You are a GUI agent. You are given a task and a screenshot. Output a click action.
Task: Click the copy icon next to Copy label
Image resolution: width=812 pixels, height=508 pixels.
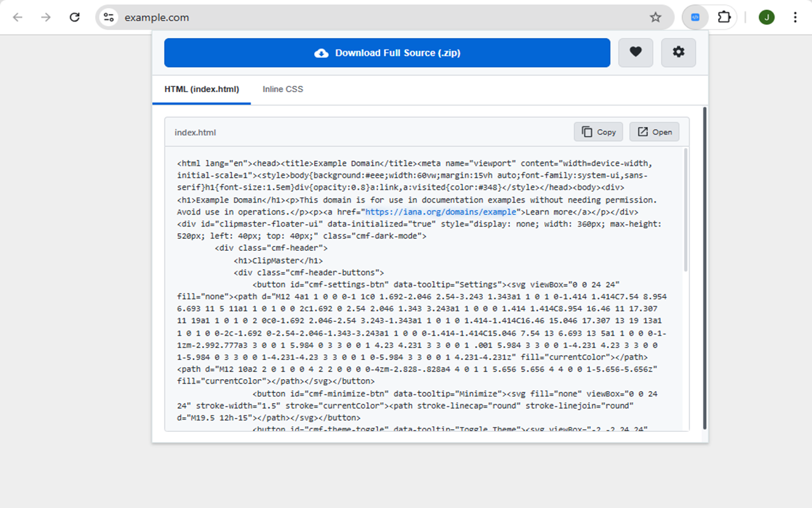(x=588, y=131)
